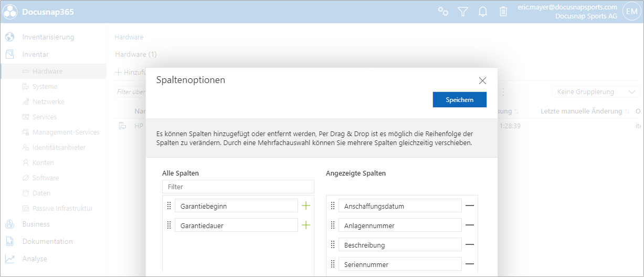Select the Seriennummer column entry

click(400, 264)
